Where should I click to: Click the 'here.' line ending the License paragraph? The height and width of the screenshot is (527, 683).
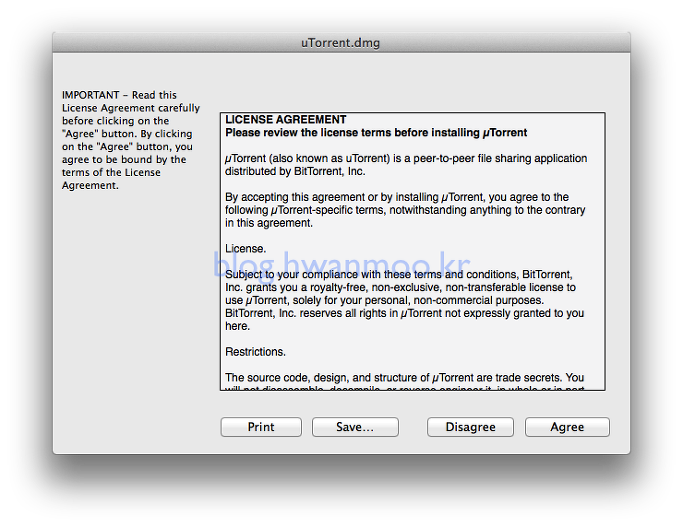click(237, 326)
